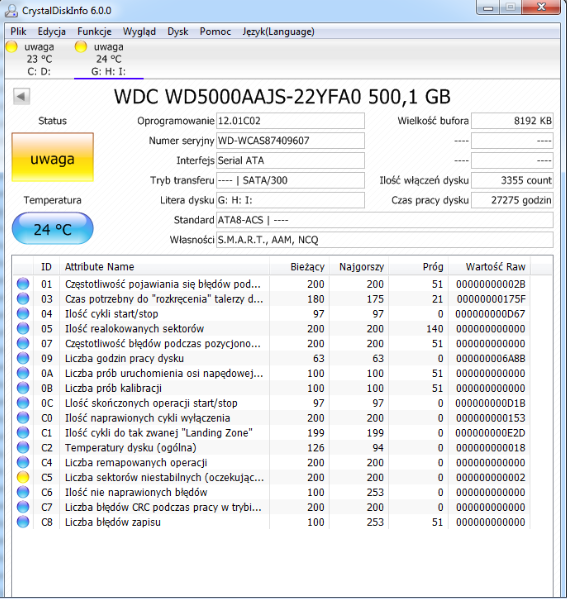Click the blue status dot for attribute C6
Viewport: 567px width, 599px height.
pos(23,492)
